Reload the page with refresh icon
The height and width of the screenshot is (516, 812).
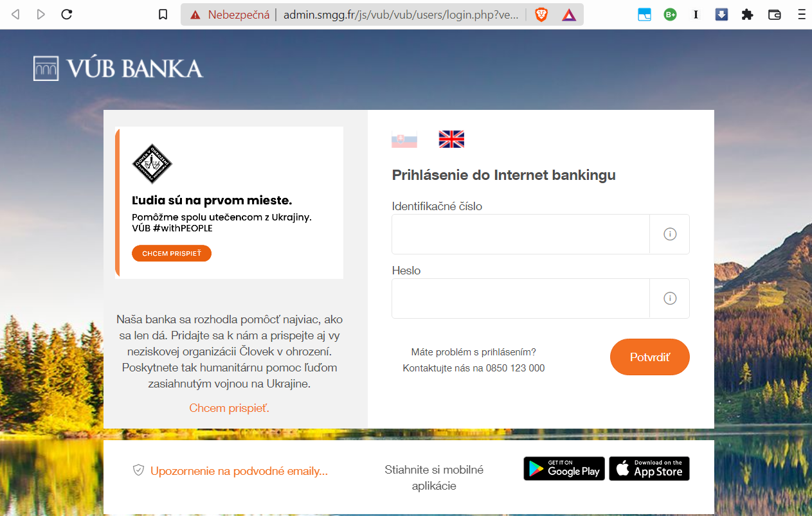click(66, 14)
